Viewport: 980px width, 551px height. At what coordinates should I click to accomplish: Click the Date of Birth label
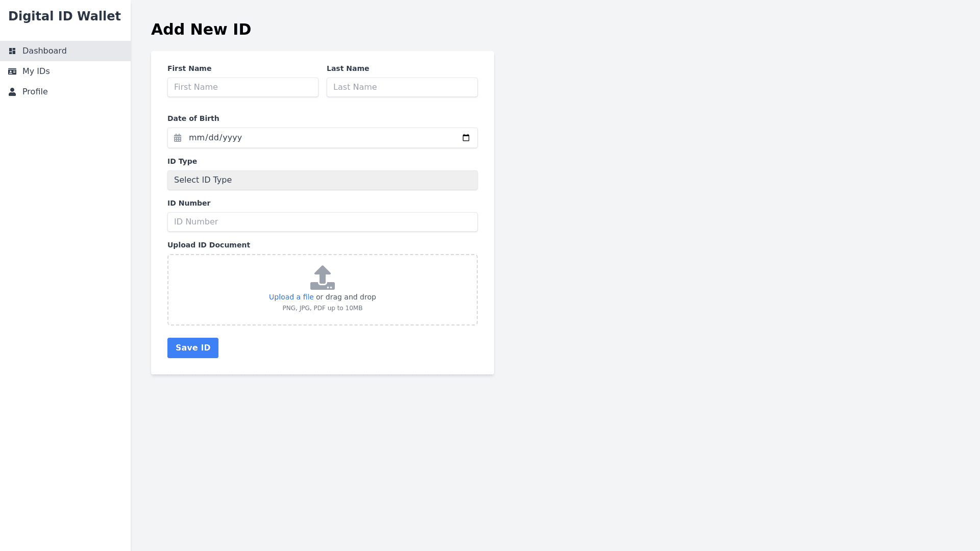(x=193, y=118)
